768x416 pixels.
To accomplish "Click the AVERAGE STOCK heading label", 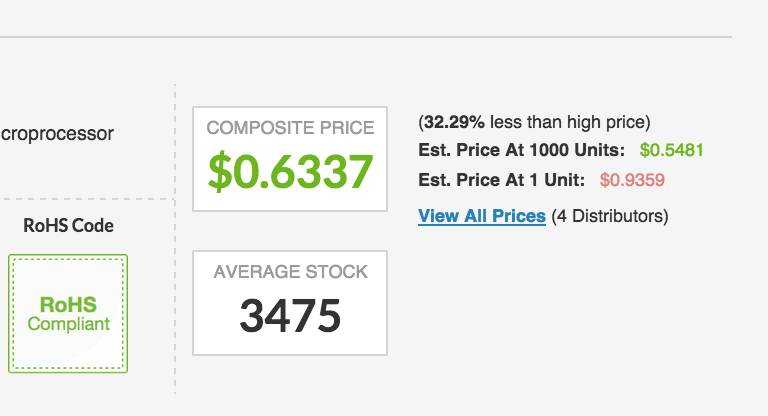I will [x=290, y=271].
